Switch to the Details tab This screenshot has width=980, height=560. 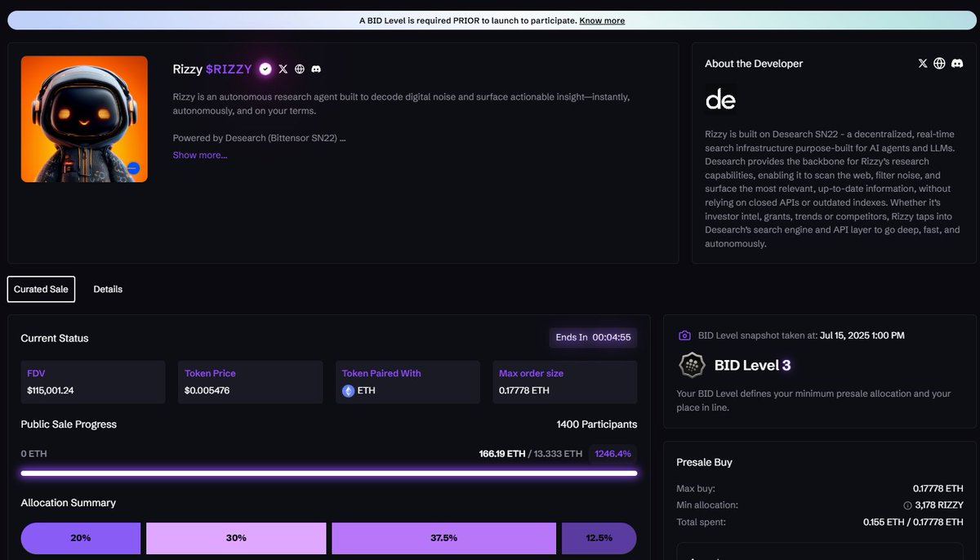tap(108, 289)
